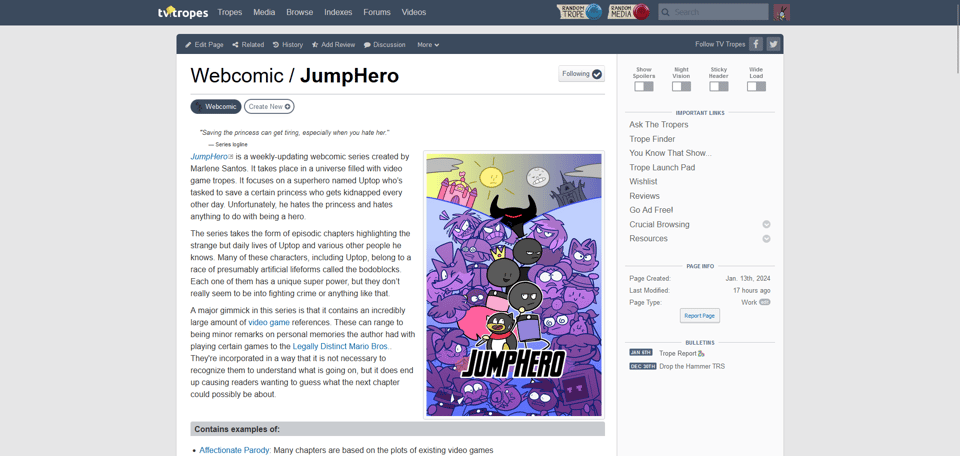
Task: Click the JumpHero cover art image
Action: tap(514, 284)
